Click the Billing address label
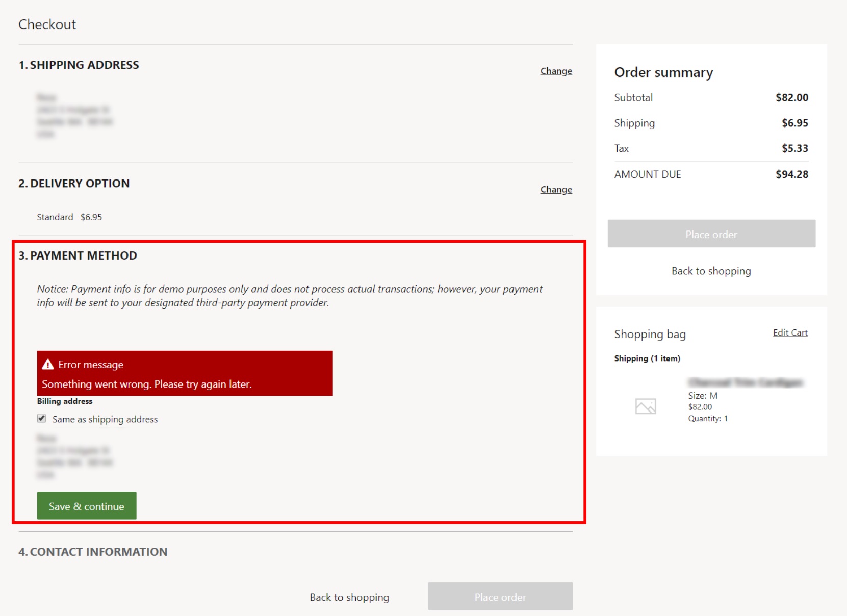847x616 pixels. 65,401
